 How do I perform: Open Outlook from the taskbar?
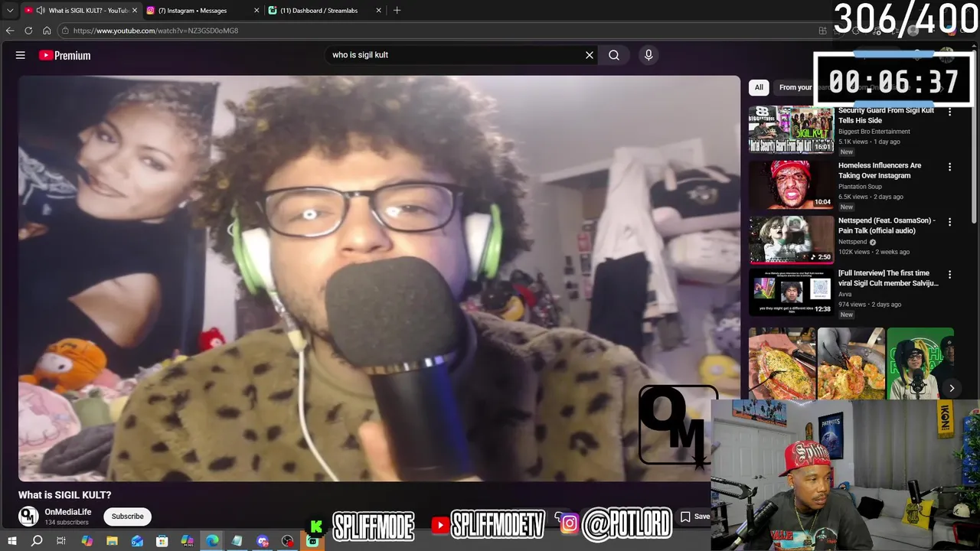[x=137, y=541]
